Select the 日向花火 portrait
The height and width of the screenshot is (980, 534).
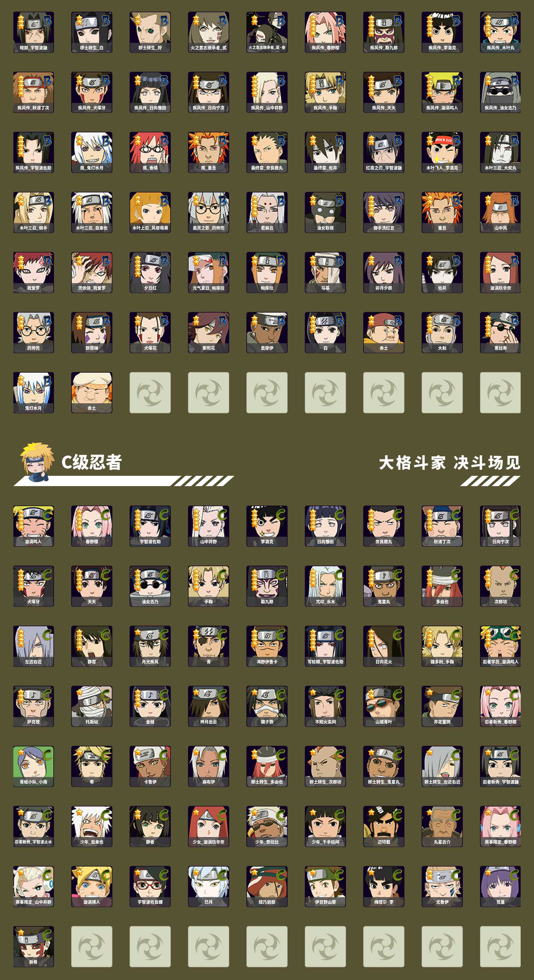tap(384, 646)
